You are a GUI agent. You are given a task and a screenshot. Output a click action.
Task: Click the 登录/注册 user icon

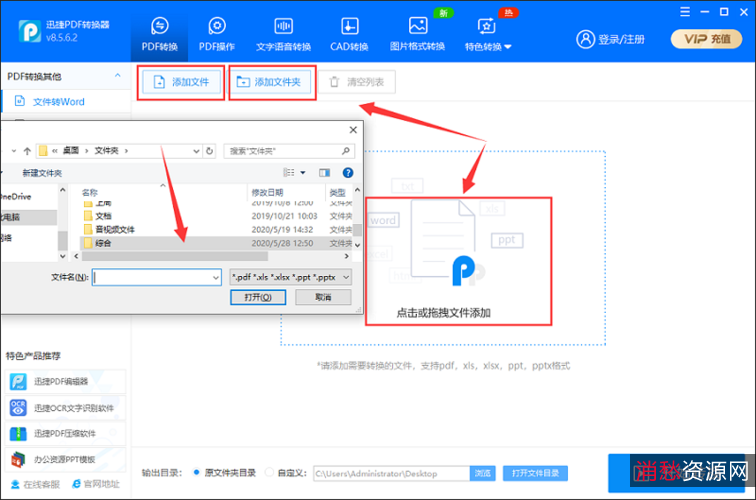point(585,39)
